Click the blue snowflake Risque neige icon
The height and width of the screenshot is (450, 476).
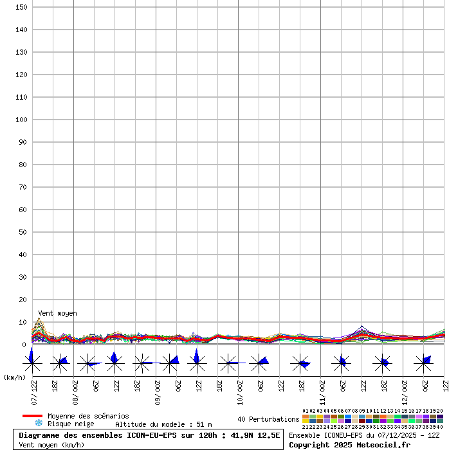(39, 424)
